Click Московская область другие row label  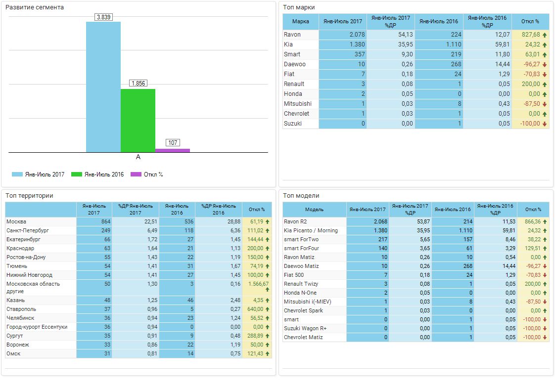[33, 288]
